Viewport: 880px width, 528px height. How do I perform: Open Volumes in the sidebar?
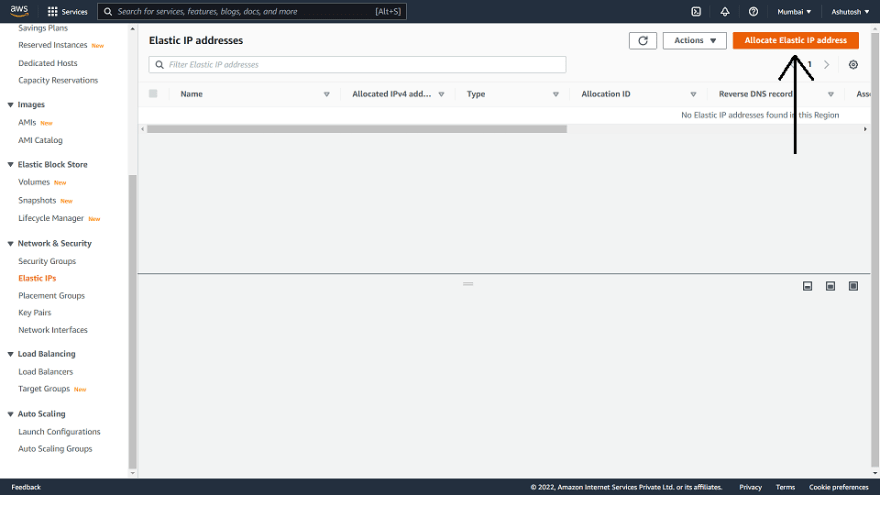tap(34, 182)
